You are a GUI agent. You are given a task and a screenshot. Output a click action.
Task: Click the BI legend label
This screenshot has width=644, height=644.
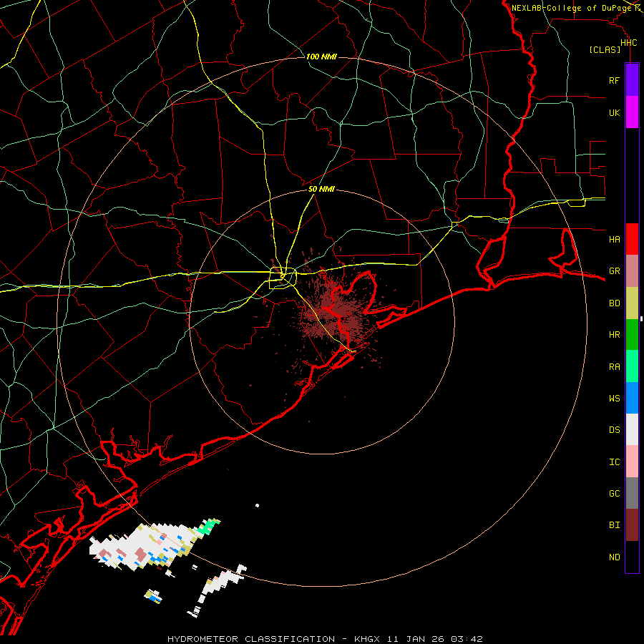(614, 525)
